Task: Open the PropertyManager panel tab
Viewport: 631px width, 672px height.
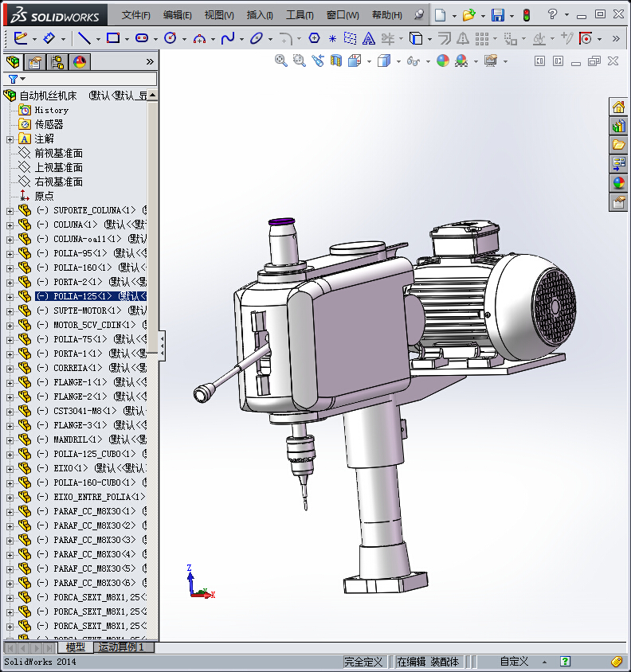Action: coord(34,62)
